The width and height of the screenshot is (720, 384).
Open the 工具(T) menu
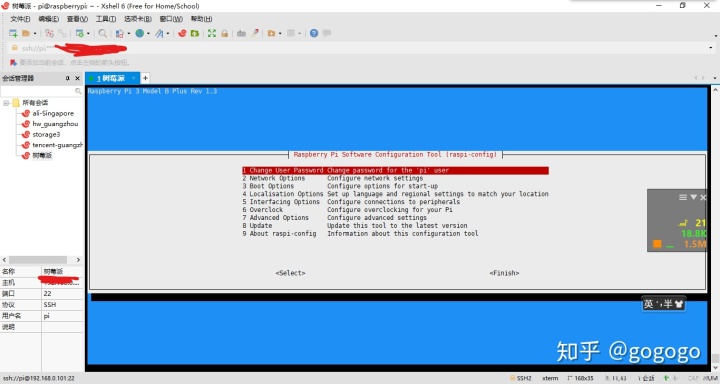106,19
